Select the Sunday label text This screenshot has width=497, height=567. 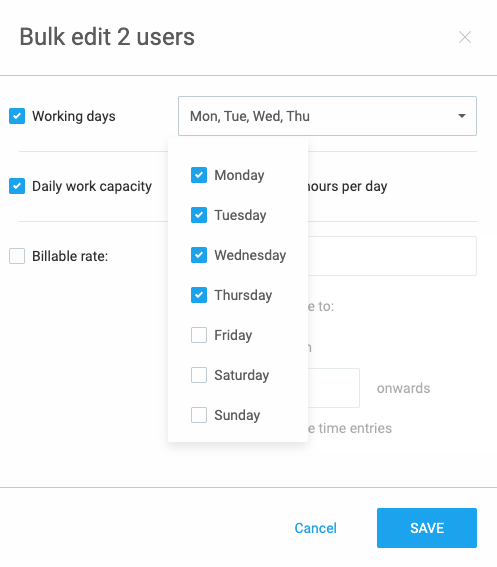click(237, 415)
